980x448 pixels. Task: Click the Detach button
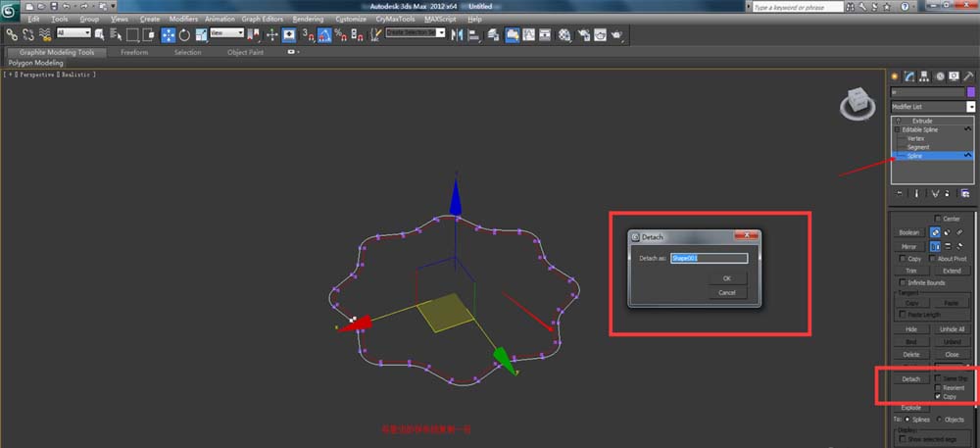tap(911, 379)
